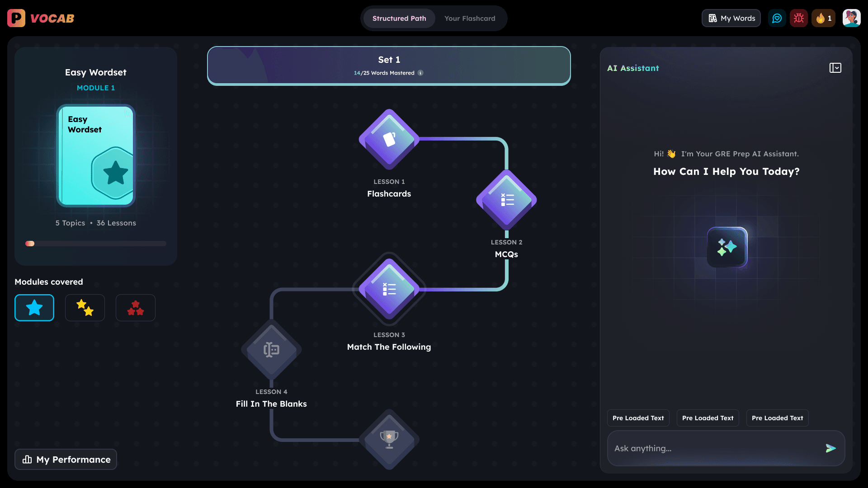868x488 pixels.
Task: Select the two yellow stars module
Action: point(85,308)
